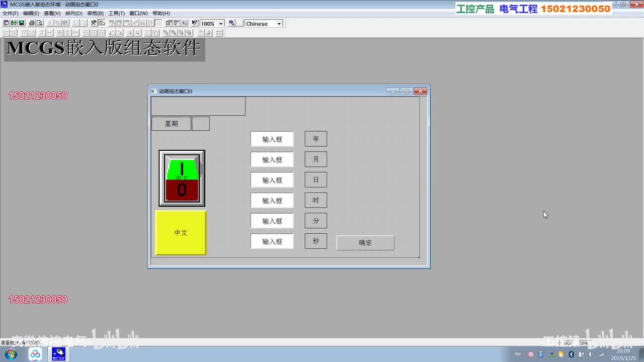The width and height of the screenshot is (644, 362).
Task: Select the 星期 label box
Action: (172, 124)
